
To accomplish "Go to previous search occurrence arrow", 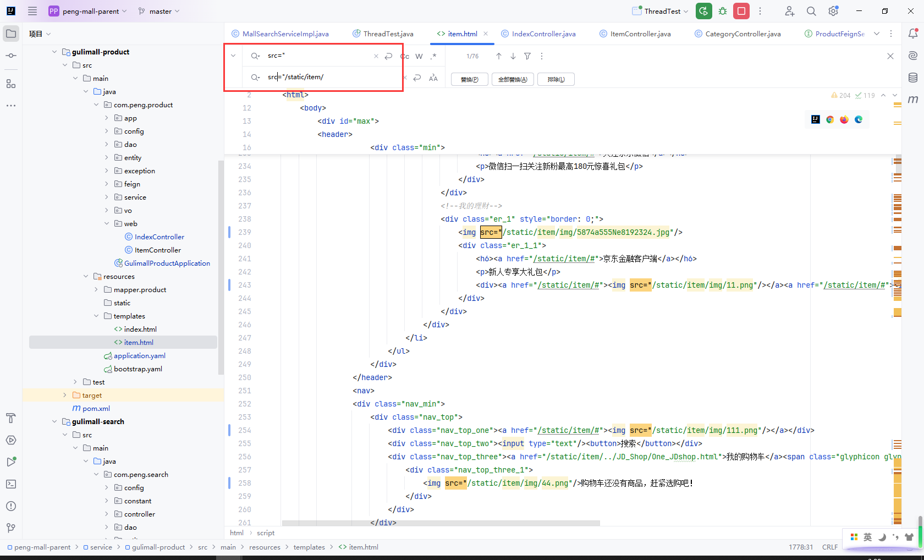I will point(499,56).
